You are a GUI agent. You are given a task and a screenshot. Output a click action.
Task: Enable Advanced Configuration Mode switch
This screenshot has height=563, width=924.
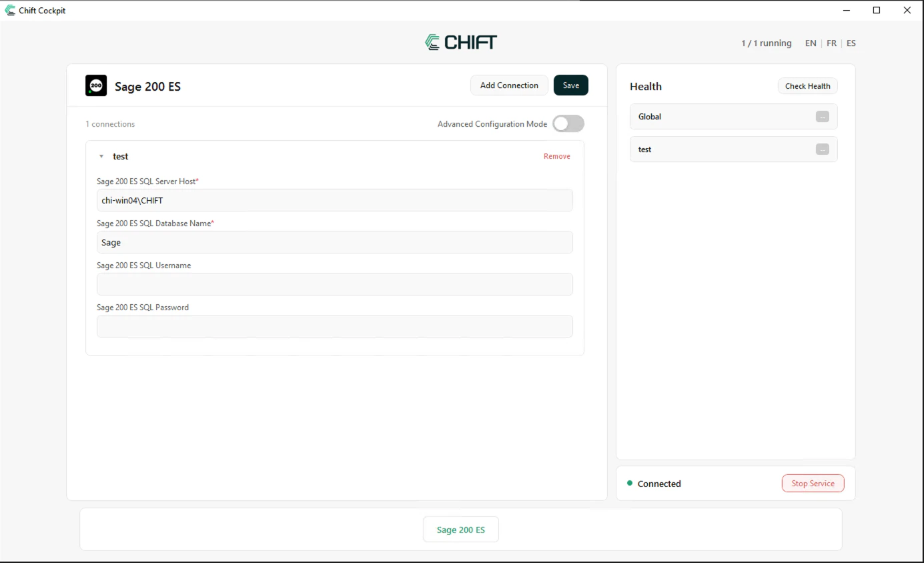coord(568,123)
